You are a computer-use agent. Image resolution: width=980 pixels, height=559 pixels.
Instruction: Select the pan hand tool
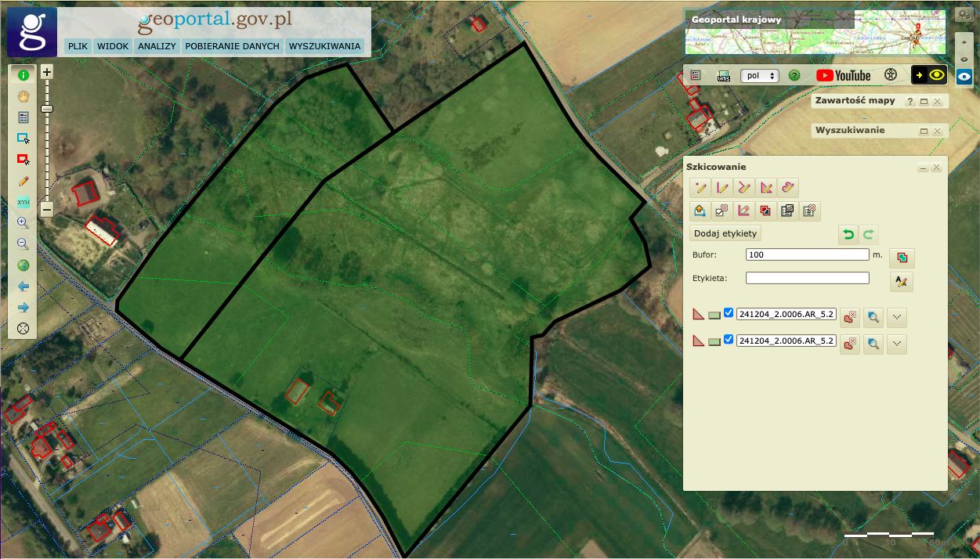(24, 96)
